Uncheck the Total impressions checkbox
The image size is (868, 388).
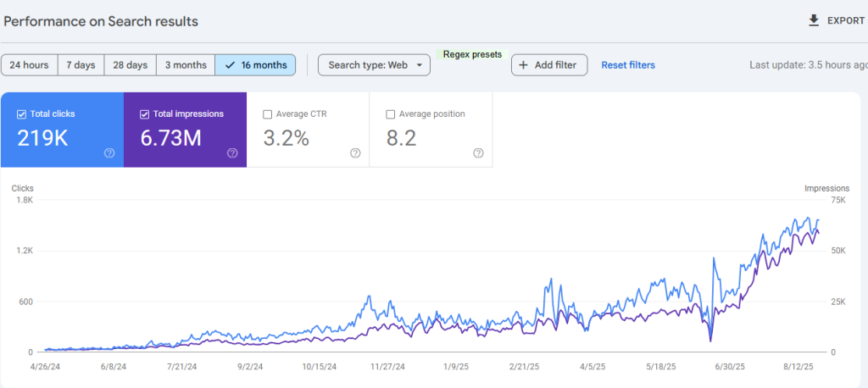point(145,114)
